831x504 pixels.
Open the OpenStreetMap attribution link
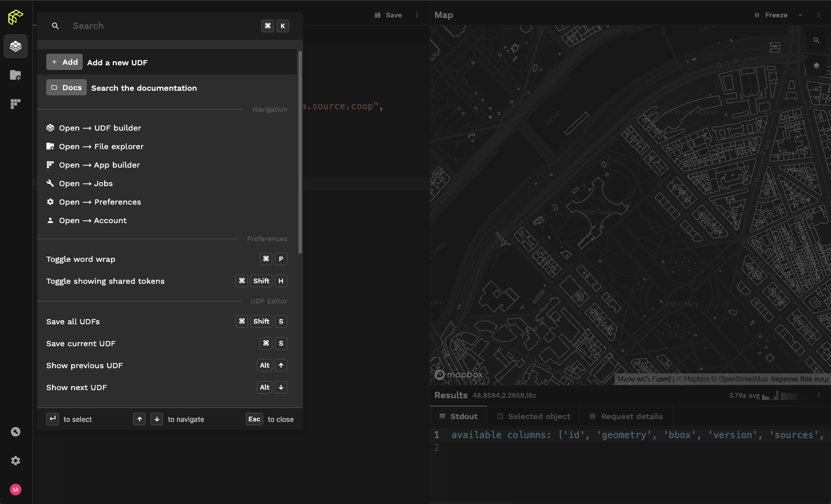pyautogui.click(x=740, y=379)
